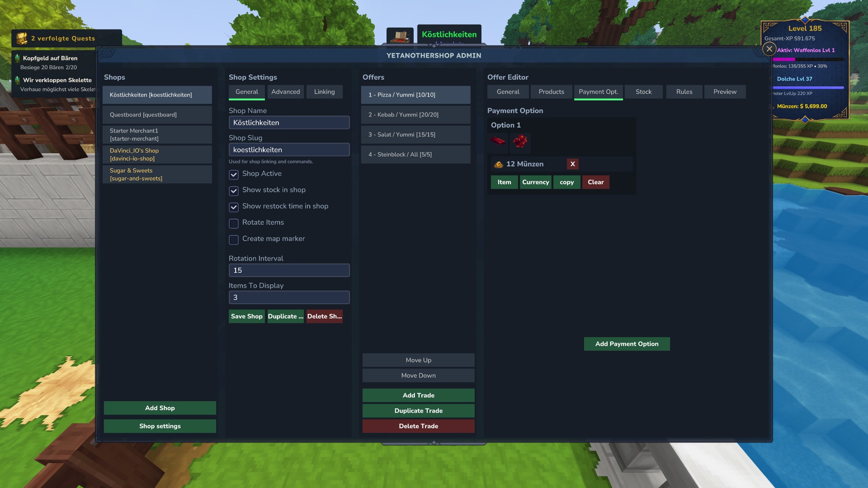The image size is (868, 488).
Task: Click the Save Shop button
Action: tap(247, 316)
